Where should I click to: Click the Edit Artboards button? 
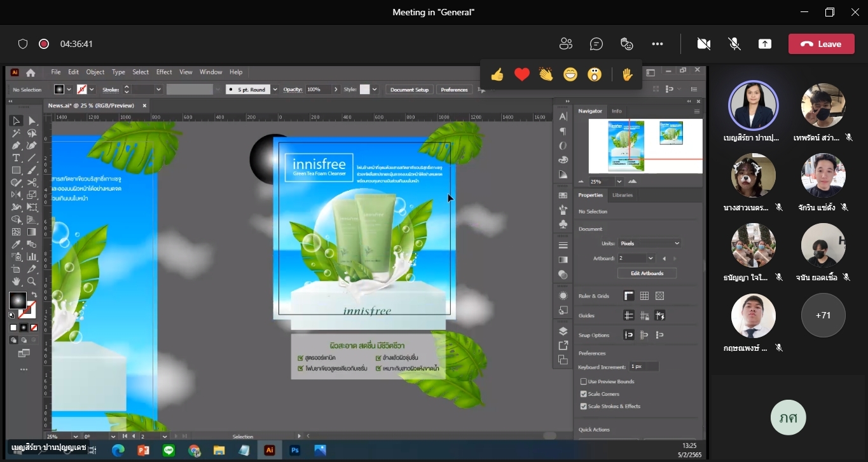coord(647,273)
